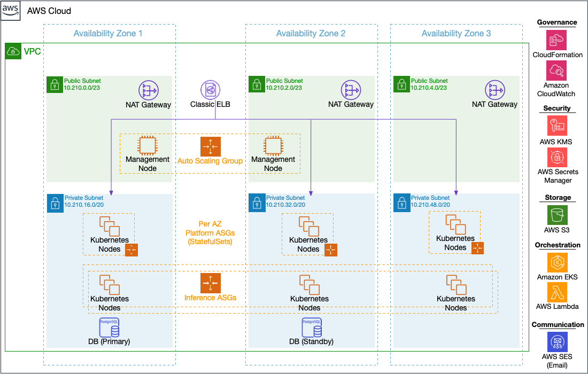Select platform Kubernetes Nodes icon in subnet 10.210.48.0/20
588x374 pixels.
pos(455,224)
